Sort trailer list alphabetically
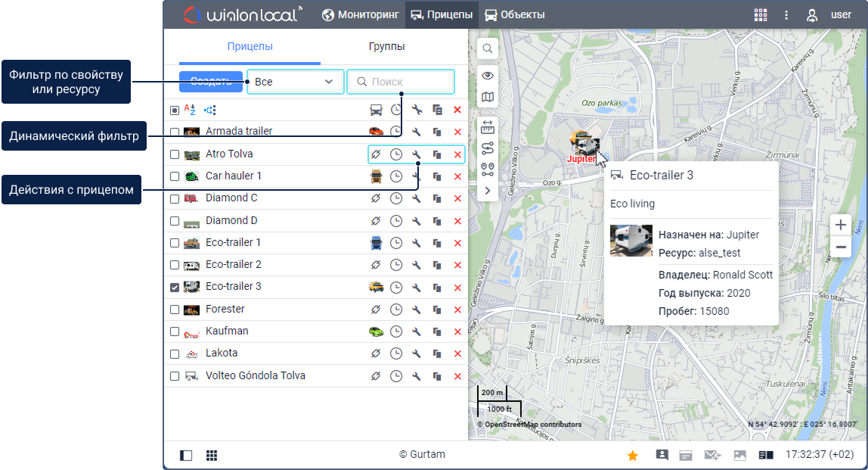 (190, 110)
